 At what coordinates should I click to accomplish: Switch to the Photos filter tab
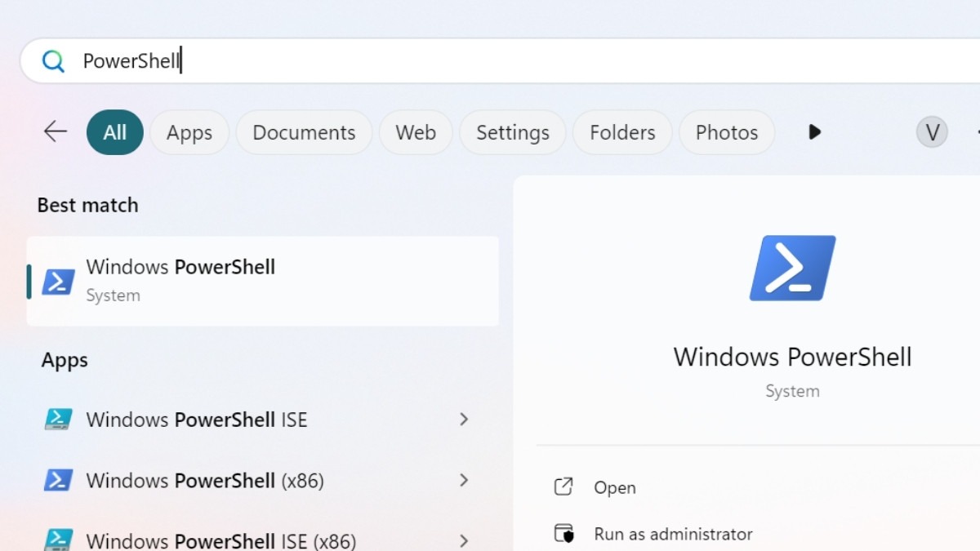[x=727, y=132]
